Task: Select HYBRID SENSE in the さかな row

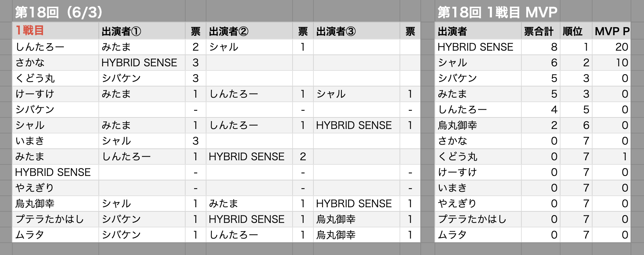Action: (x=139, y=63)
